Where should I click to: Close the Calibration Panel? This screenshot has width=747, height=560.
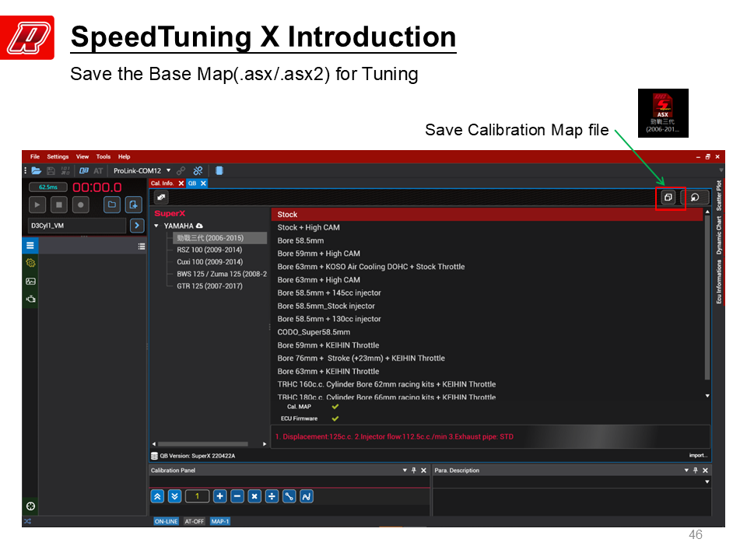tap(423, 470)
